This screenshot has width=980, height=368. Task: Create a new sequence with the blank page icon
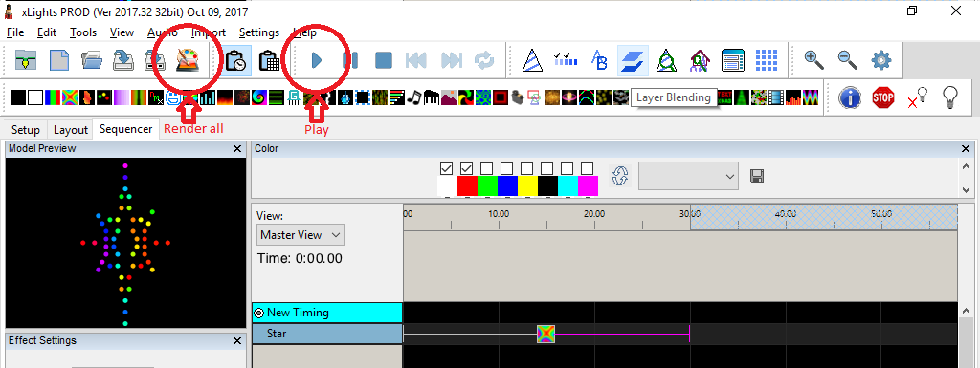click(59, 60)
